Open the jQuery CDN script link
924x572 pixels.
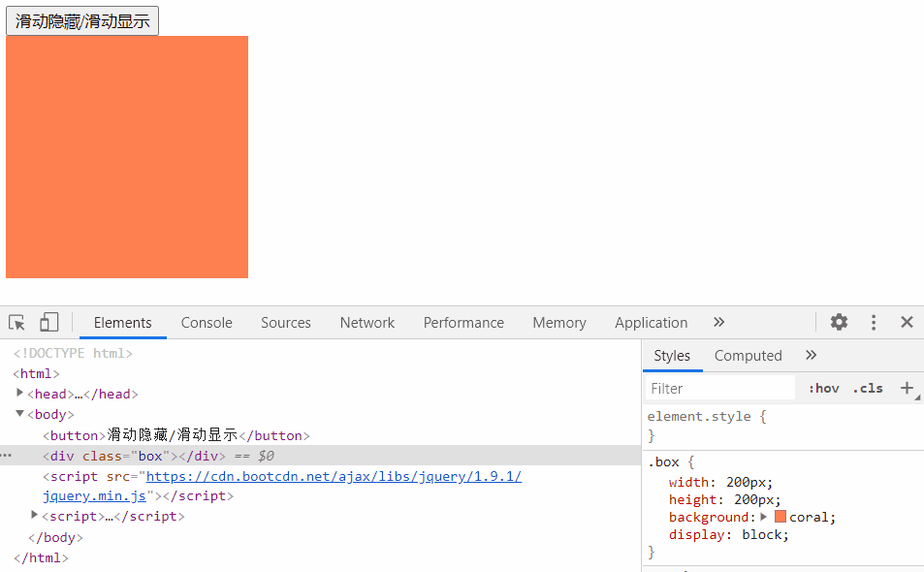[x=333, y=476]
